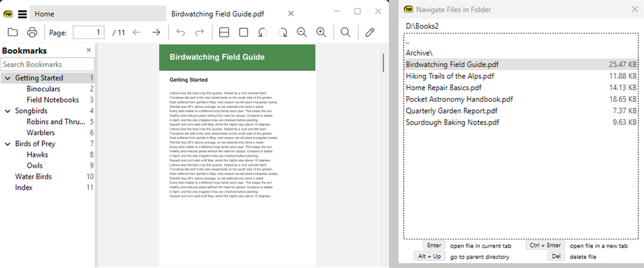This screenshot has width=644, height=268.
Task: Select the Binoculars bookmark
Action: 43,89
